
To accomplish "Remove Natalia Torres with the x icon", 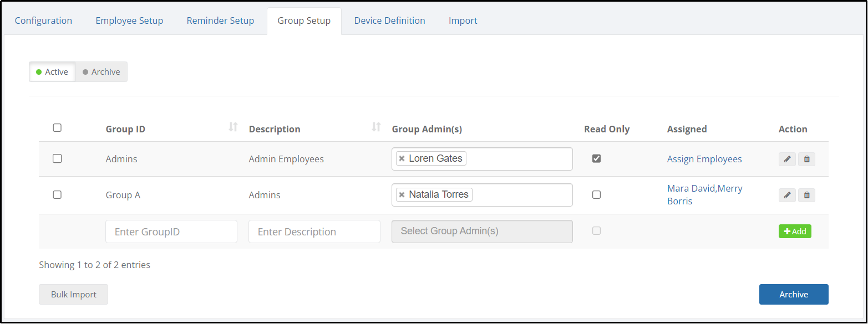I will [402, 195].
